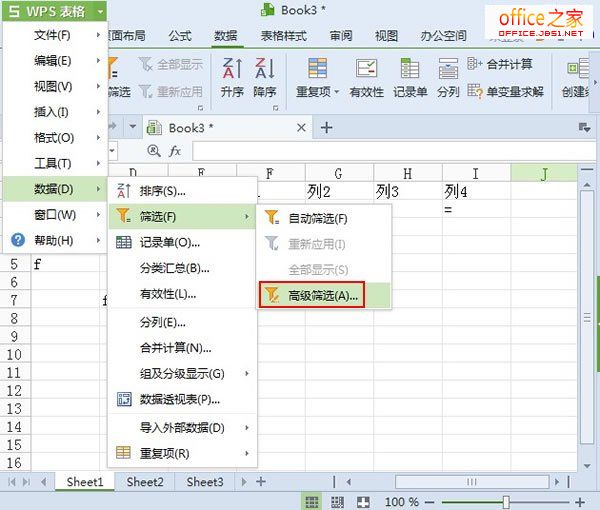Add a new sheet with plus button

pyautogui.click(x=261, y=481)
